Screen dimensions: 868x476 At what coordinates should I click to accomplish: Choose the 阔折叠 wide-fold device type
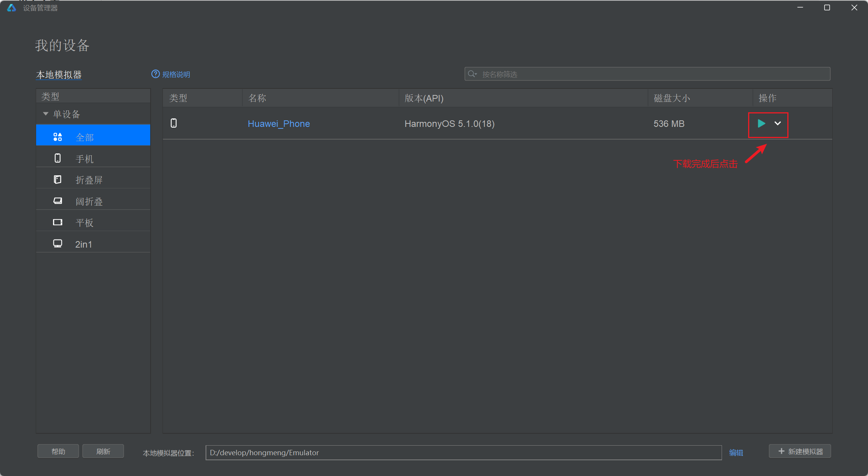pyautogui.click(x=89, y=201)
